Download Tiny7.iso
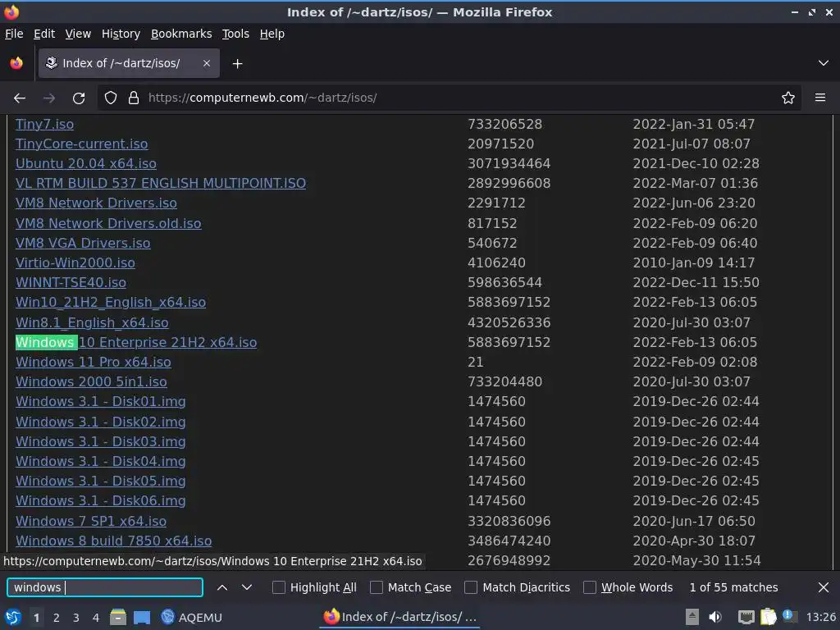 point(44,125)
